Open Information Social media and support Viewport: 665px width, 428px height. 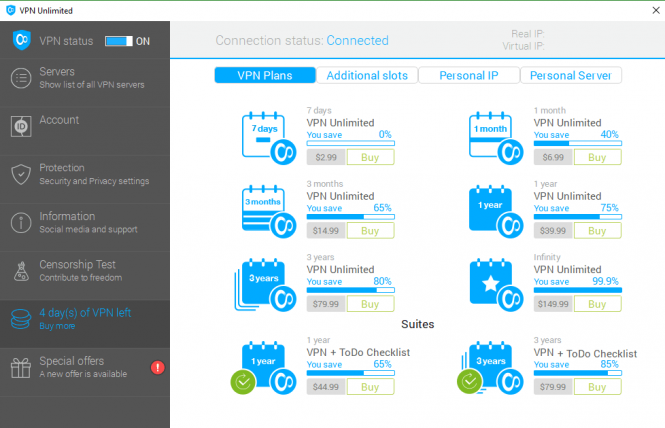[x=85, y=227]
